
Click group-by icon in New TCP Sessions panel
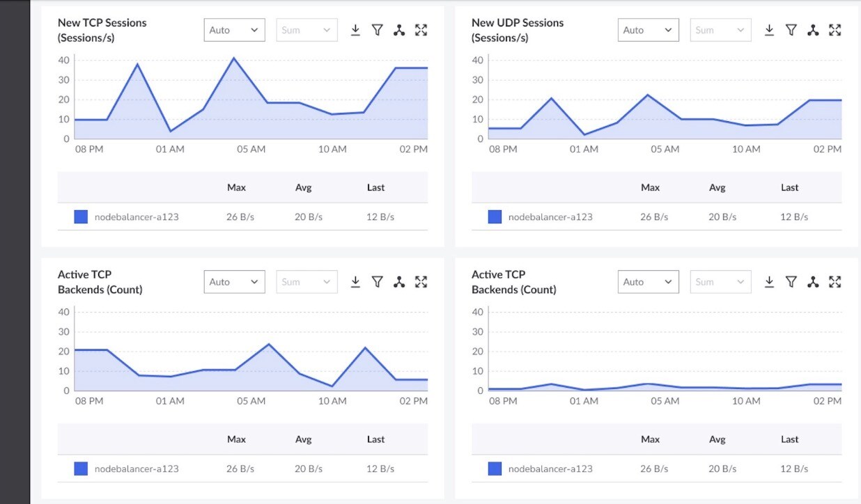coord(399,30)
